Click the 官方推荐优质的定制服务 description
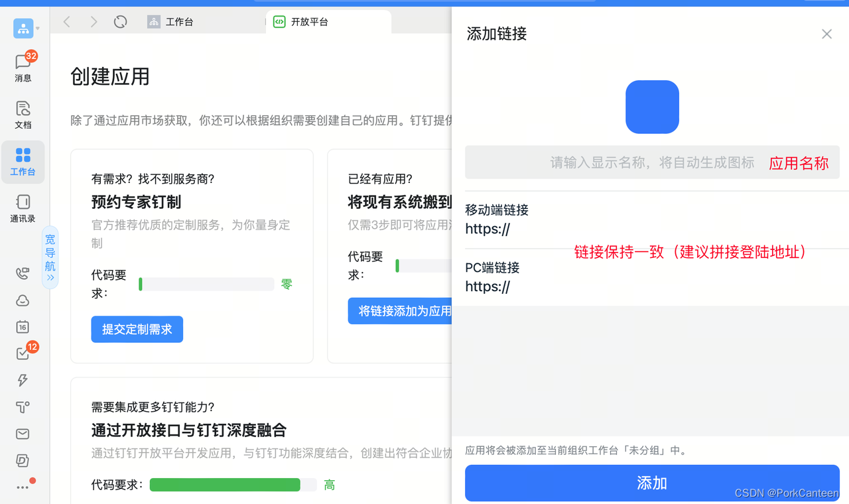Viewport: 849px width, 504px height. (x=191, y=234)
